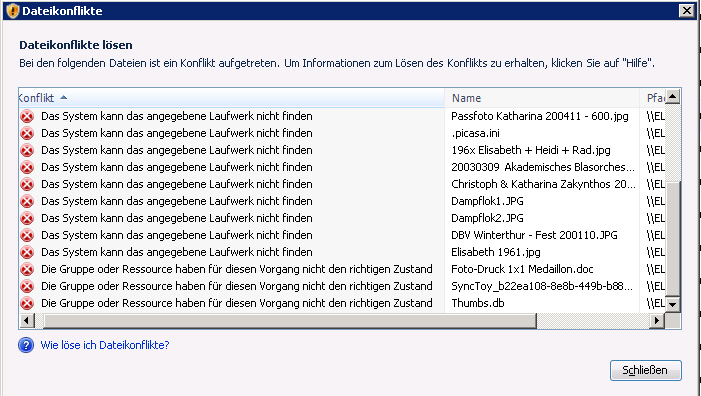Image resolution: width=701 pixels, height=396 pixels.
Task: Click the shield icon in title bar
Action: 13,10
